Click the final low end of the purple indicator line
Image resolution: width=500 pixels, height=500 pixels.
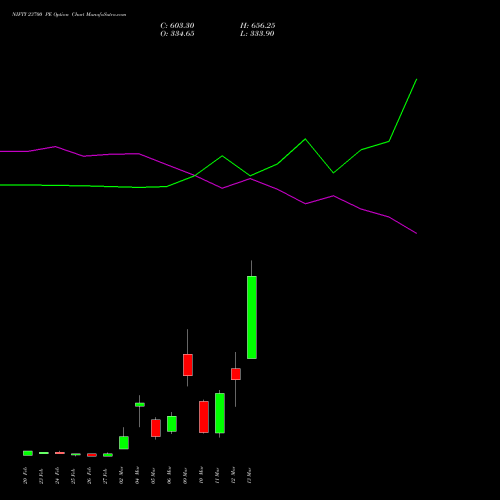[x=417, y=233]
